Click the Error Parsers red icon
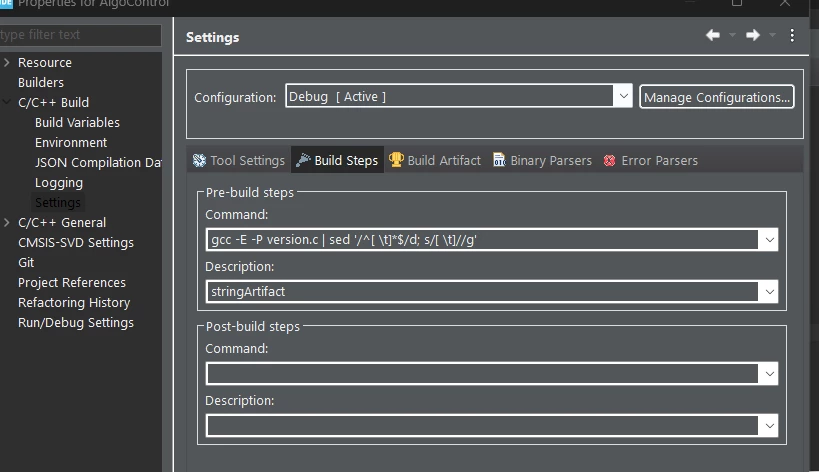The image size is (819, 472). tap(609, 160)
